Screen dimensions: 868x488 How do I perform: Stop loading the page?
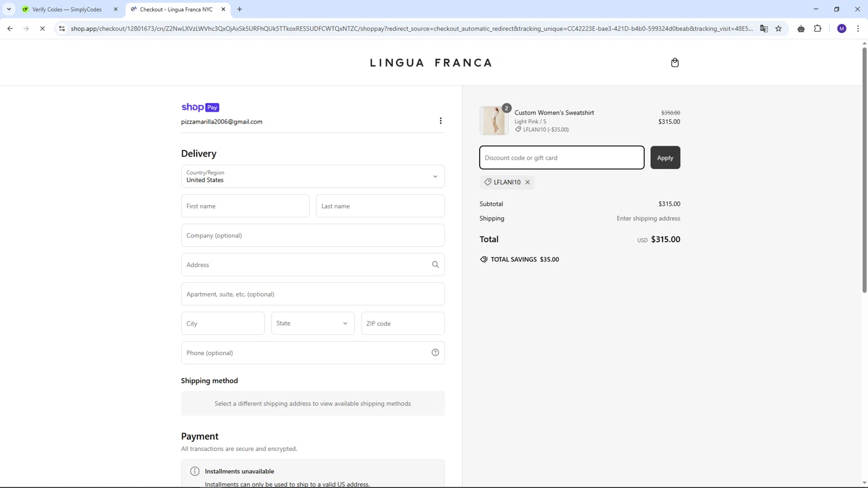42,28
